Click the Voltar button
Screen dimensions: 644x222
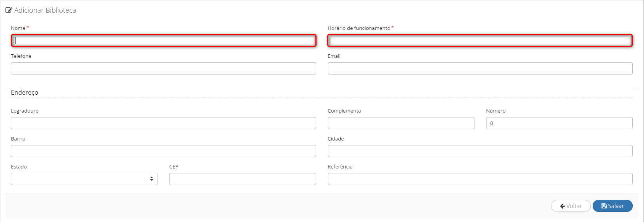coord(571,206)
